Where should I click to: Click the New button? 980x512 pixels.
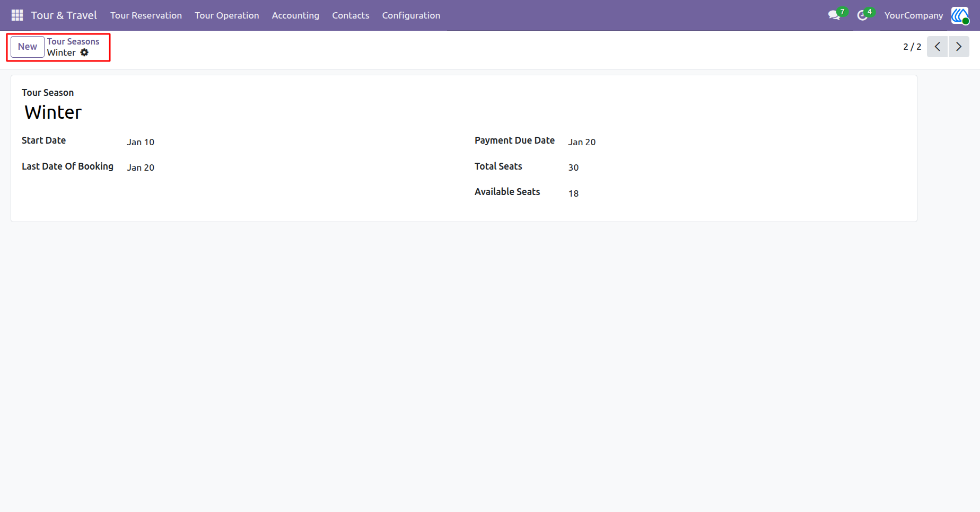pyautogui.click(x=28, y=47)
